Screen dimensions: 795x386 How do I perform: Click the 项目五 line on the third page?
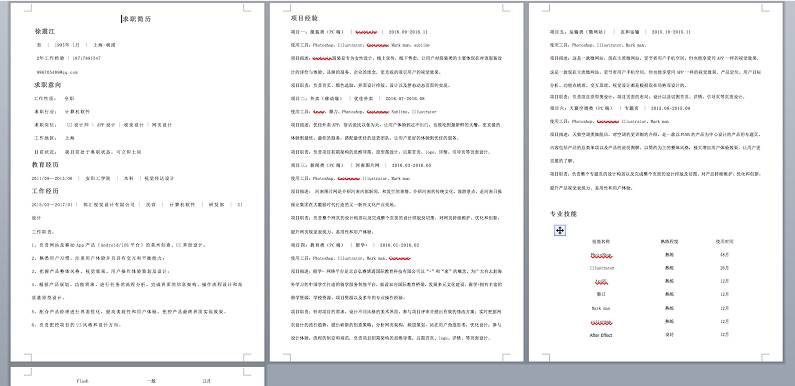[620, 31]
